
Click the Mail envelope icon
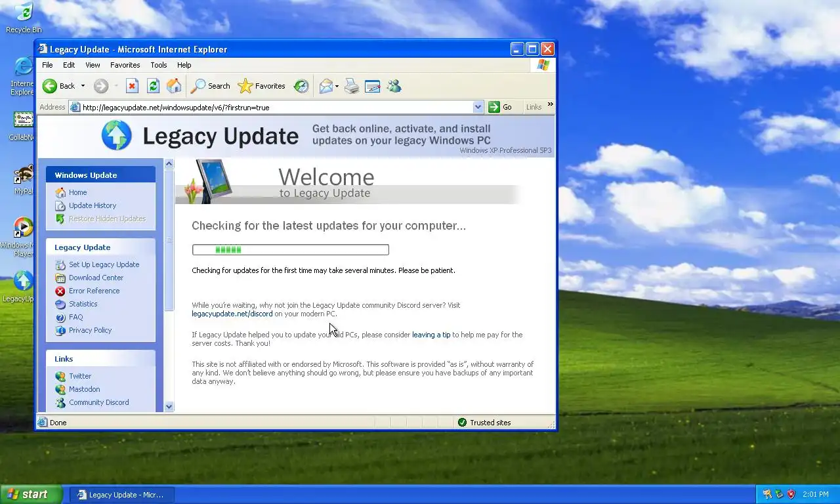point(325,86)
